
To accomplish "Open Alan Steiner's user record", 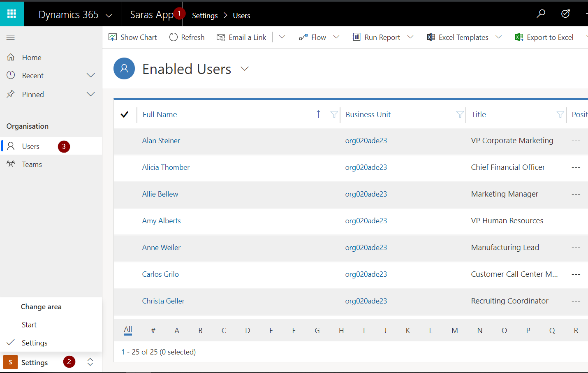I will 161,141.
